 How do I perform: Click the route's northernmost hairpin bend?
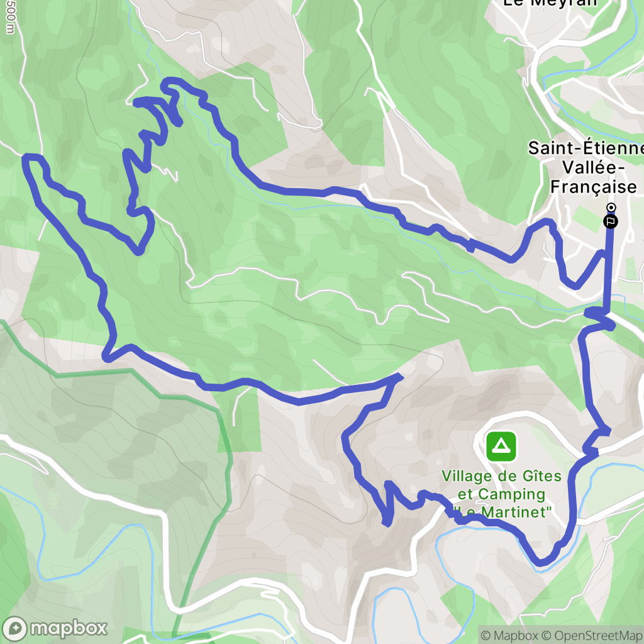click(169, 81)
